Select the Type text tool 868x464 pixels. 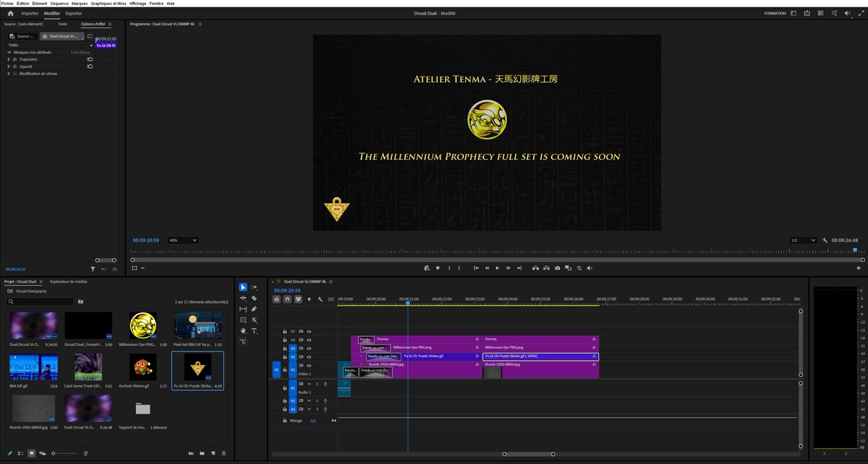(254, 330)
